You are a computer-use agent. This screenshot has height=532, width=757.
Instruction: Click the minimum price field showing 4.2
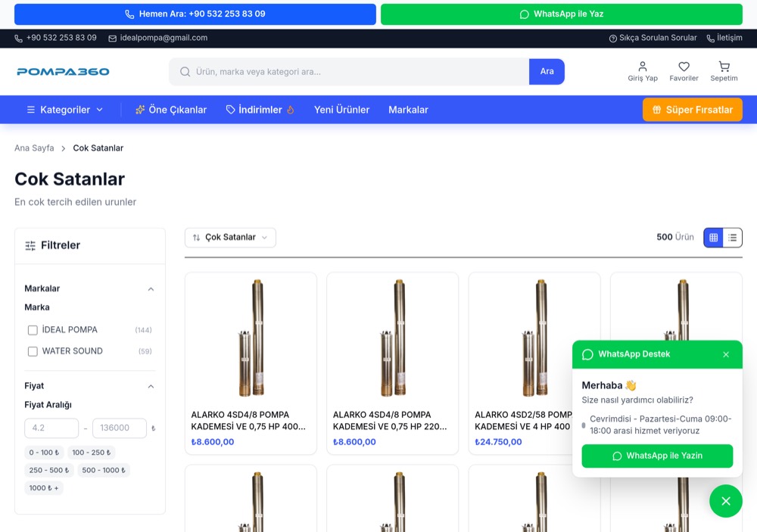click(51, 428)
